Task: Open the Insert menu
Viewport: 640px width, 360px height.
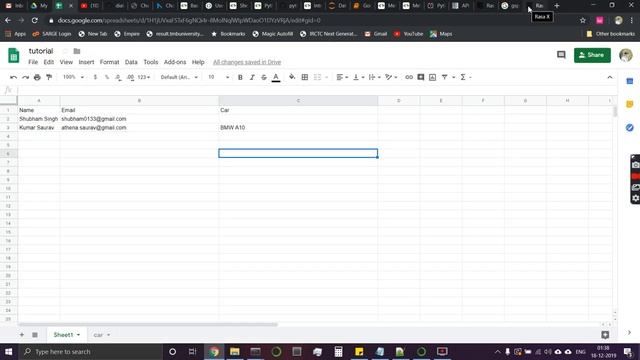Action: 86,62
